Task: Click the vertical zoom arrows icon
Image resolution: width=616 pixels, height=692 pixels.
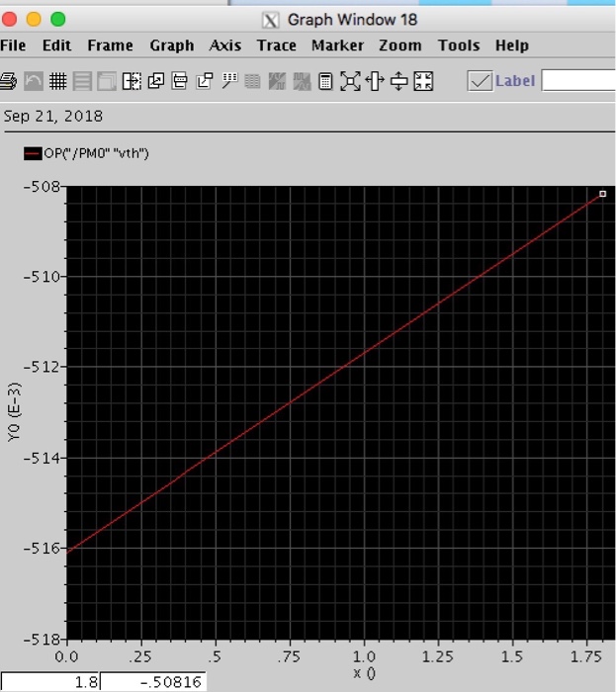Action: click(398, 81)
